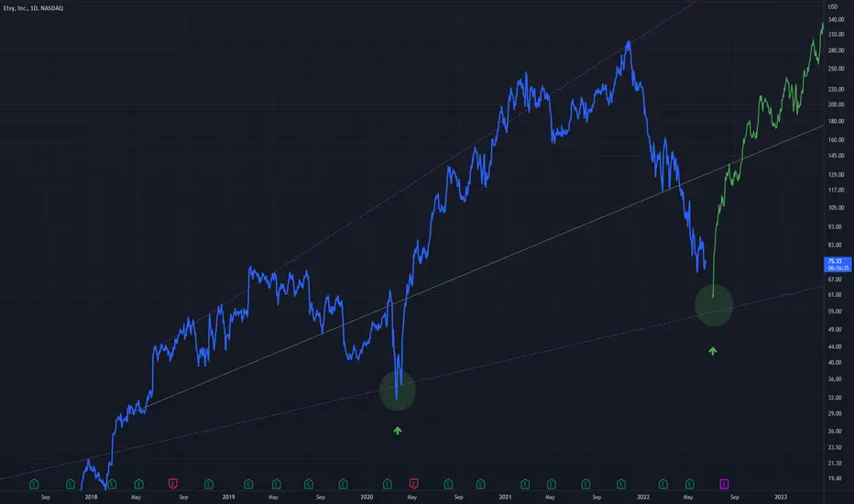Open the August 2019 green earnings marker
Viewport: 854px width, 504px height.
(x=309, y=484)
